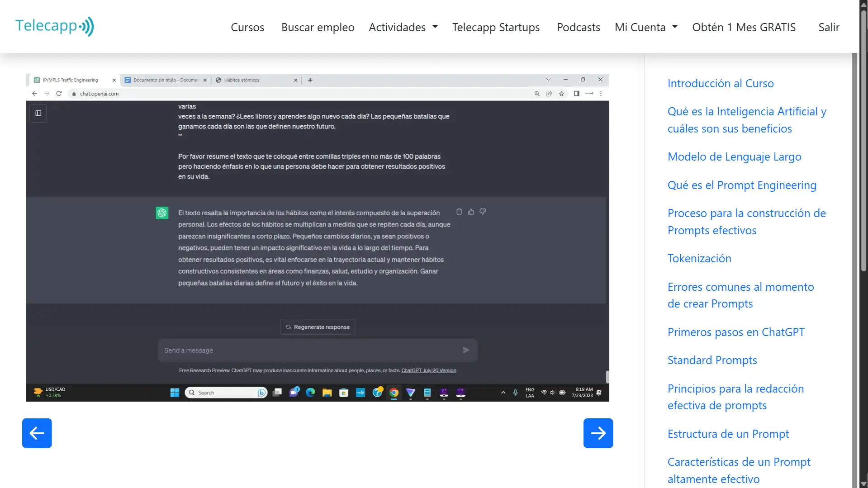Click the send message arrow in ChatGPT

click(466, 350)
